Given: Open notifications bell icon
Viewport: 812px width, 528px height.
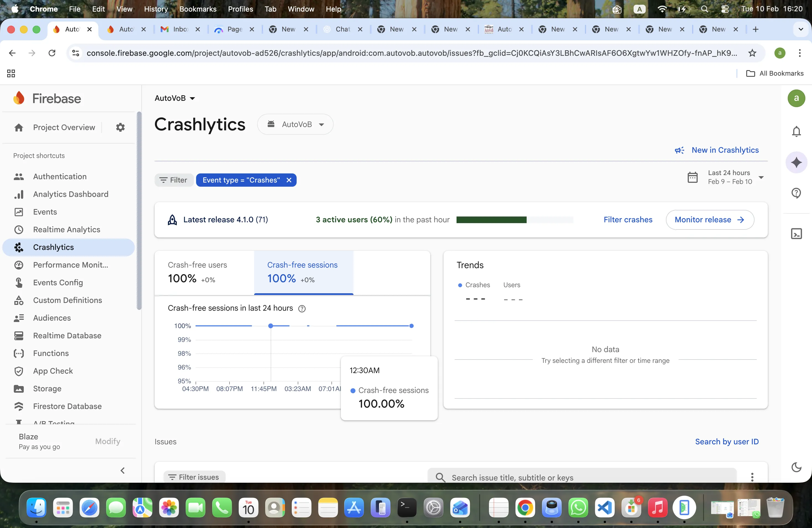Looking at the screenshot, I should click(796, 131).
